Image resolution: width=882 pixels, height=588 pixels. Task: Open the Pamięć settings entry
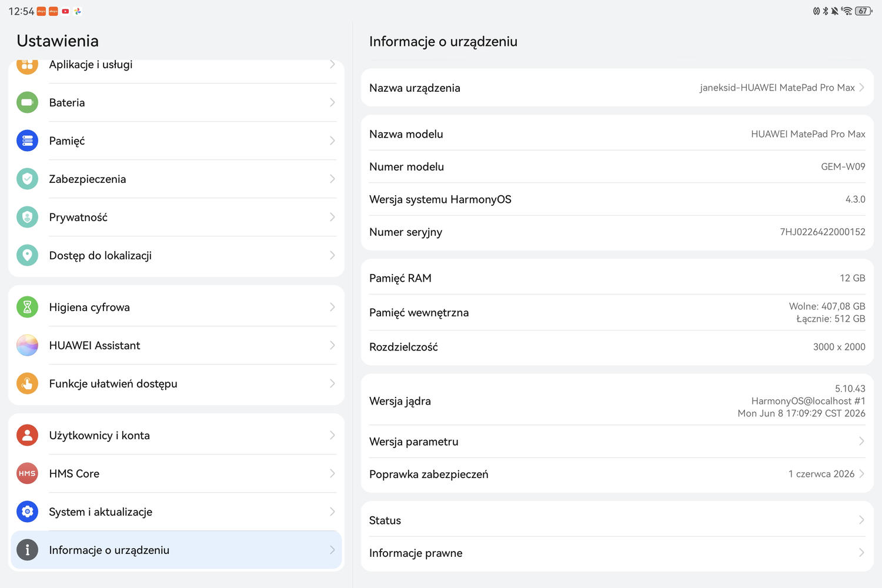coord(176,141)
